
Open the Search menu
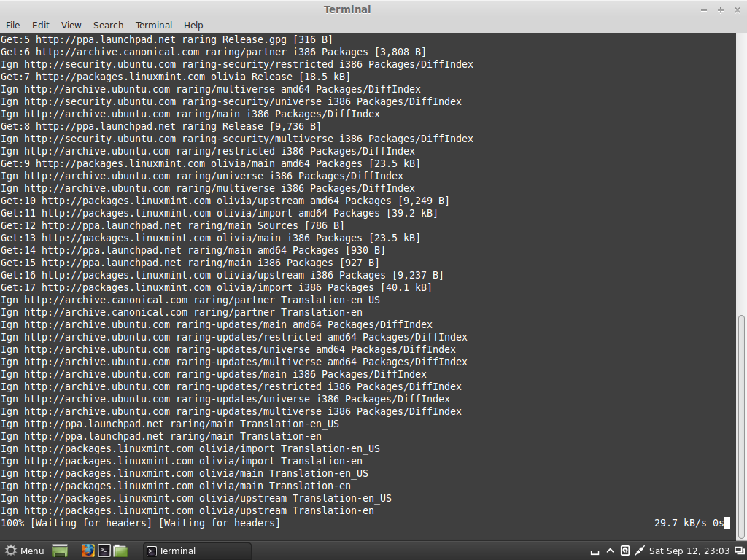pyautogui.click(x=108, y=26)
